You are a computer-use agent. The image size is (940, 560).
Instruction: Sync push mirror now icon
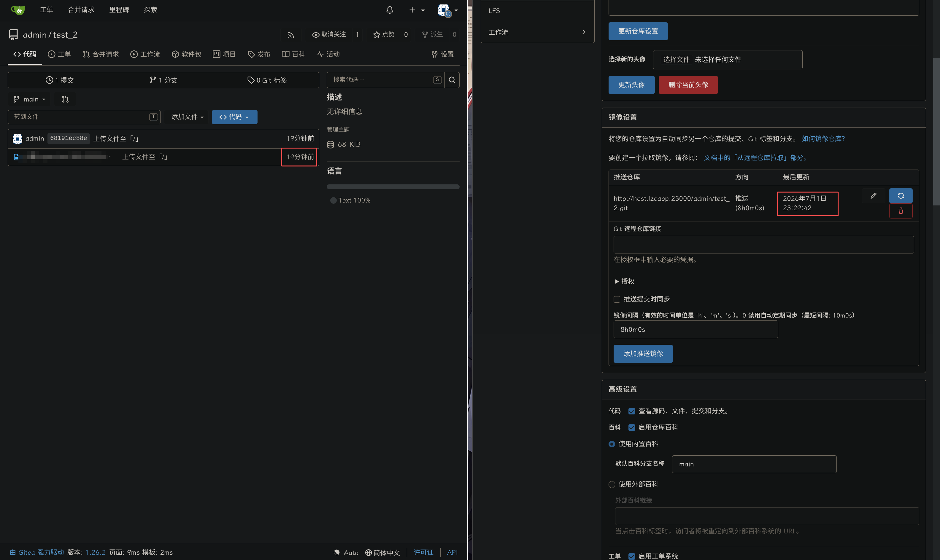[x=901, y=196]
